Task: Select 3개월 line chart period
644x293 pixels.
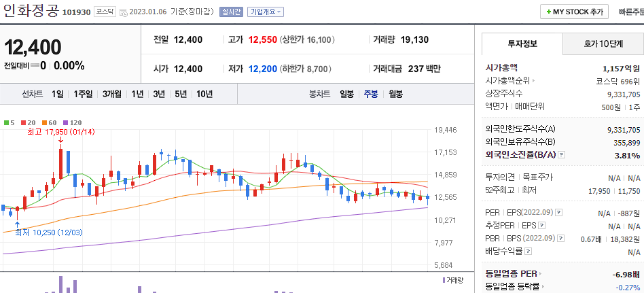Action: [112, 94]
